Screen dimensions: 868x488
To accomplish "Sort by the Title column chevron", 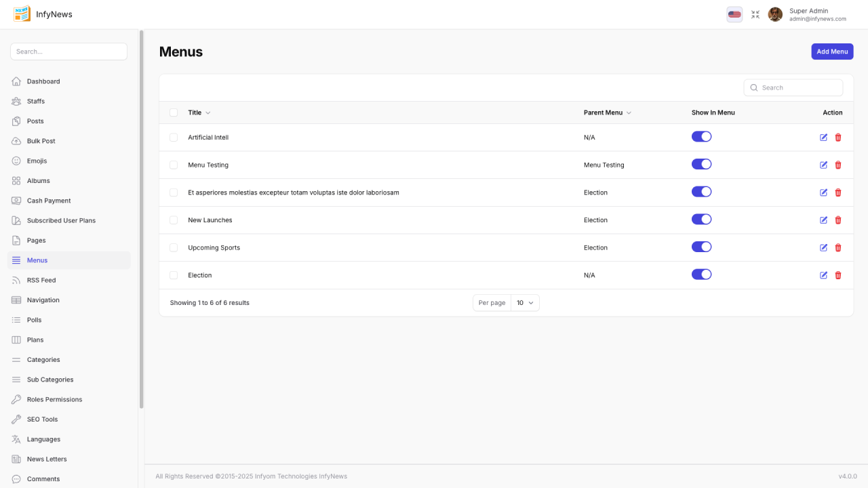I will pyautogui.click(x=208, y=113).
